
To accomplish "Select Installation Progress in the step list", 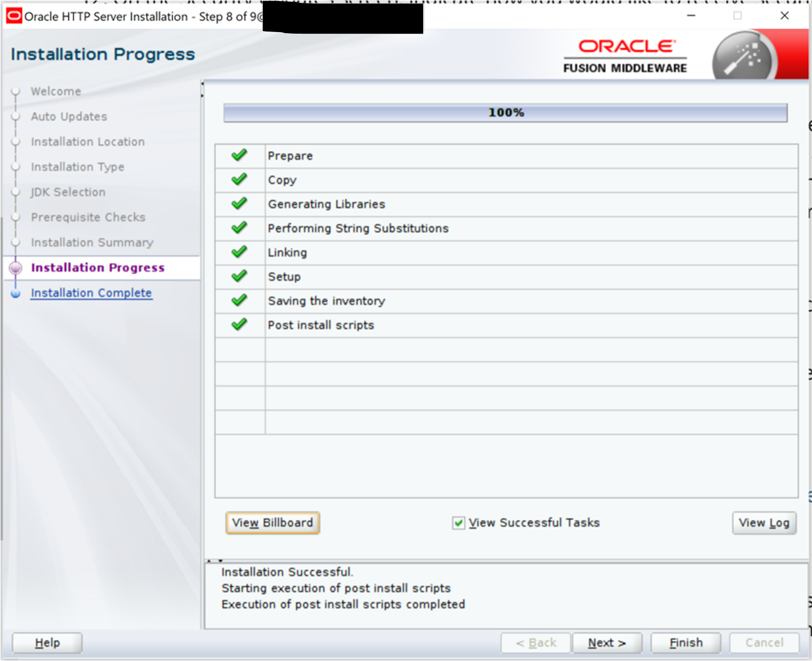I will coord(98,268).
